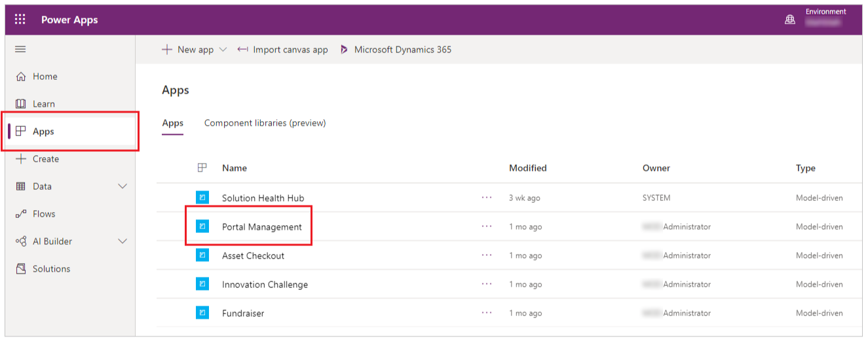Open Portal Management app
The image size is (868, 341).
262,227
